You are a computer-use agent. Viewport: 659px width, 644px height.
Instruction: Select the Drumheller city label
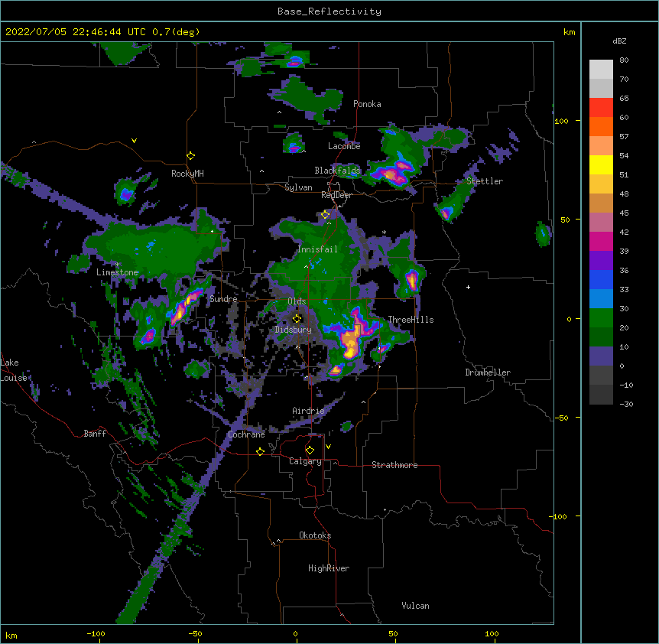tap(488, 372)
